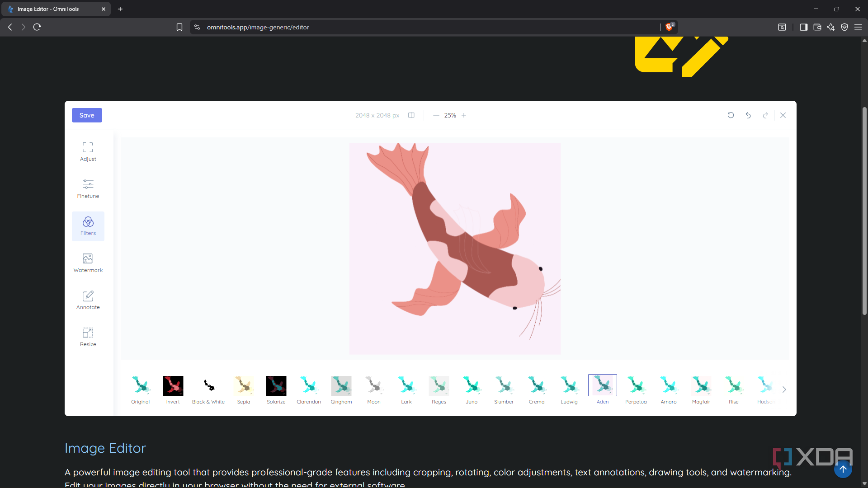
Task: Apply the Reyes filter
Action: (439, 389)
